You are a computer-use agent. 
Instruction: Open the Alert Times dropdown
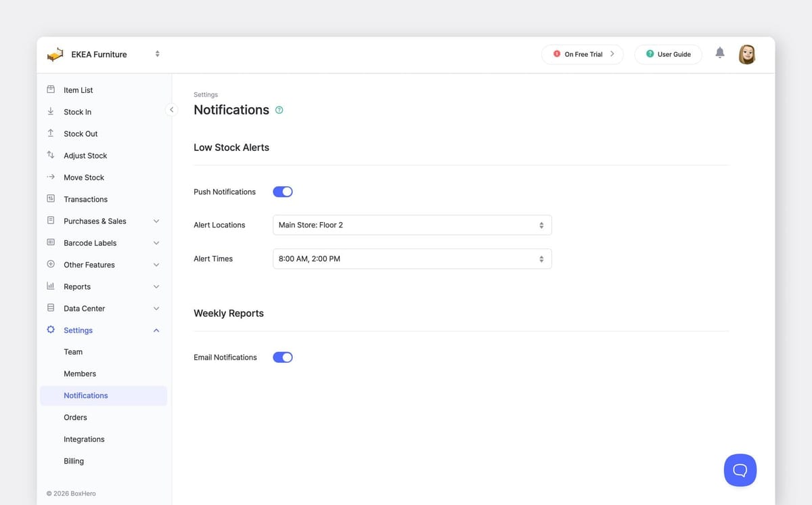(411, 258)
